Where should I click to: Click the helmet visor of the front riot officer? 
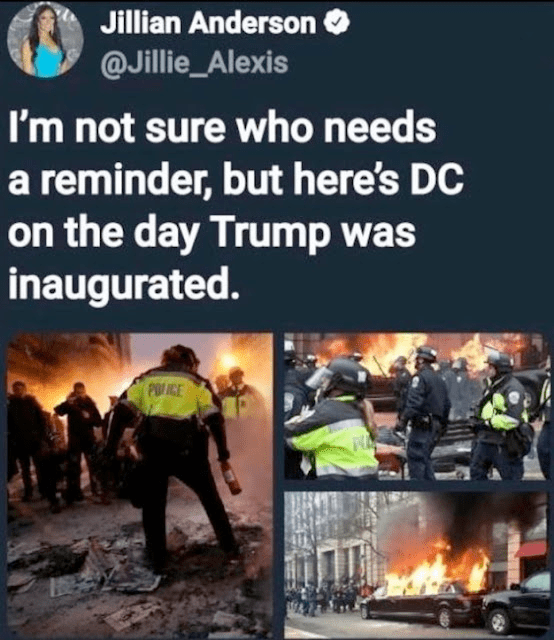[319, 377]
